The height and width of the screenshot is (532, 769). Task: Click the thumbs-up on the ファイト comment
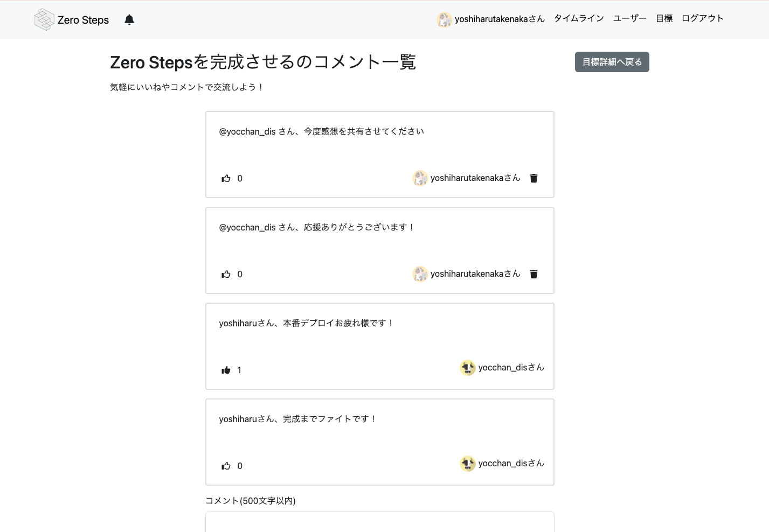(226, 466)
